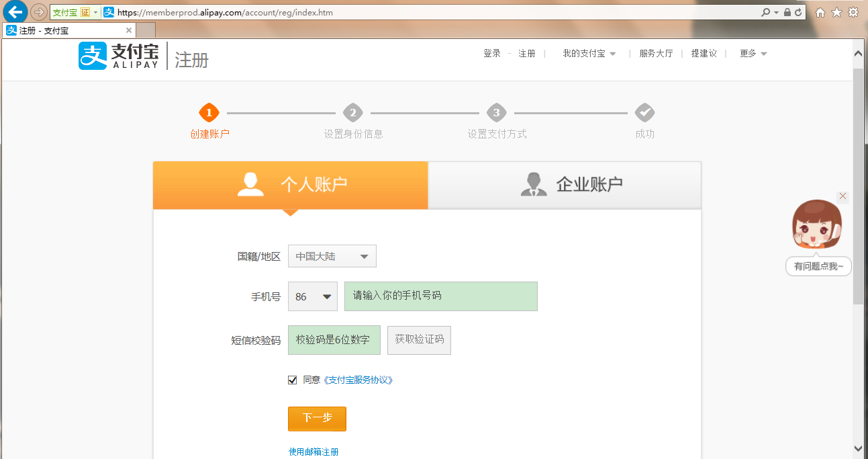Switch to the 企业账户 tab
This screenshot has width=868, height=459.
(565, 185)
